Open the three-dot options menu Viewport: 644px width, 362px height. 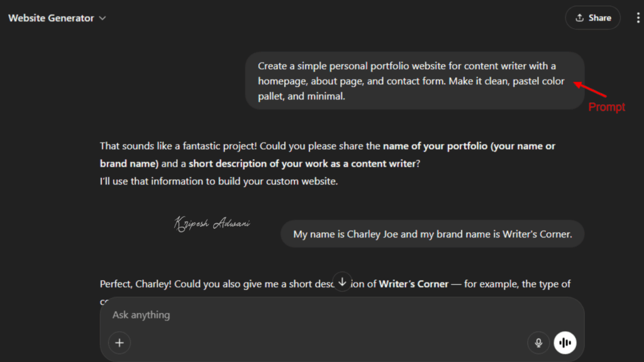pyautogui.click(x=638, y=18)
